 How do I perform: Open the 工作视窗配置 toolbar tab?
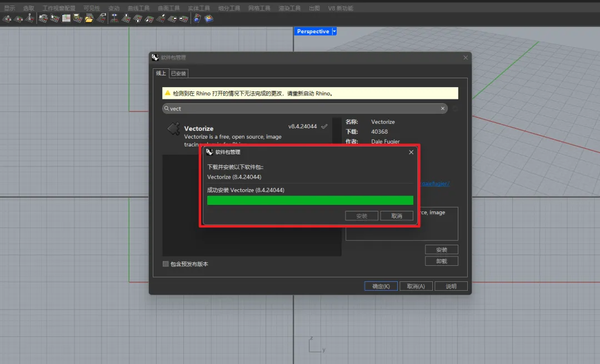pos(59,8)
